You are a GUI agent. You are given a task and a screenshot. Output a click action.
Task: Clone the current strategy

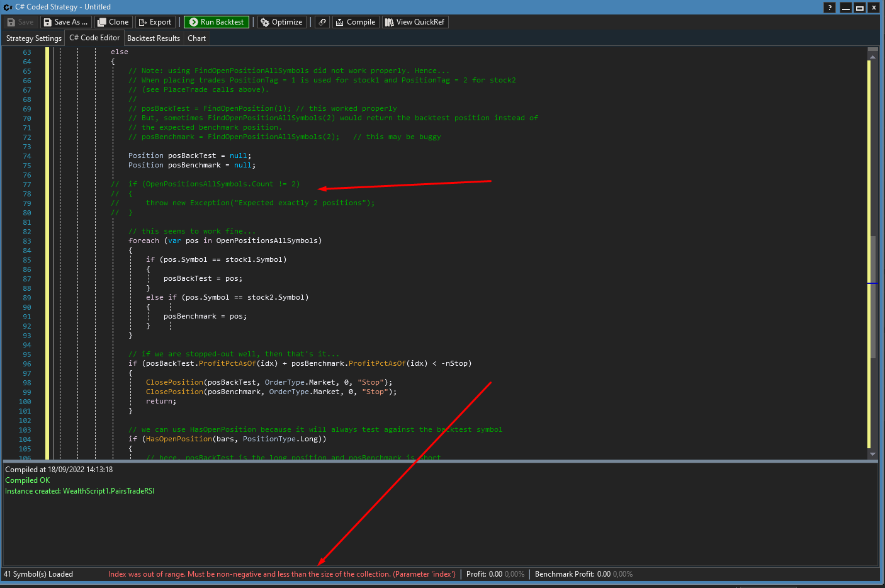113,22
